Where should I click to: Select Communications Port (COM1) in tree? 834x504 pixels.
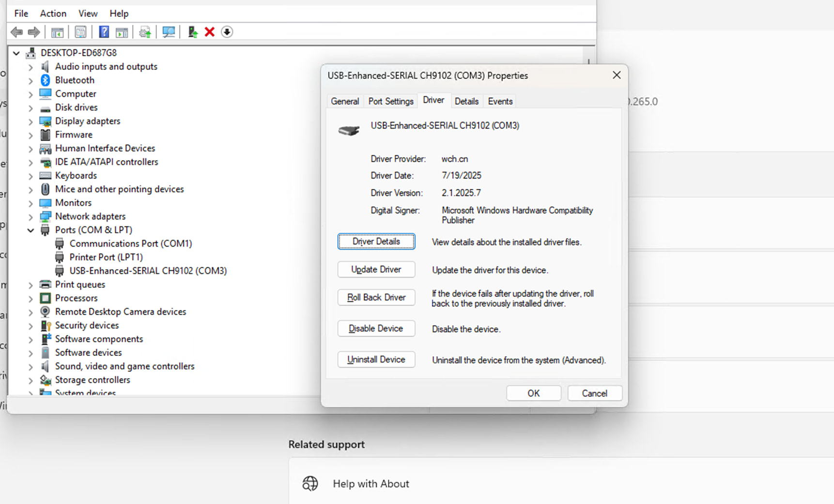click(x=130, y=244)
